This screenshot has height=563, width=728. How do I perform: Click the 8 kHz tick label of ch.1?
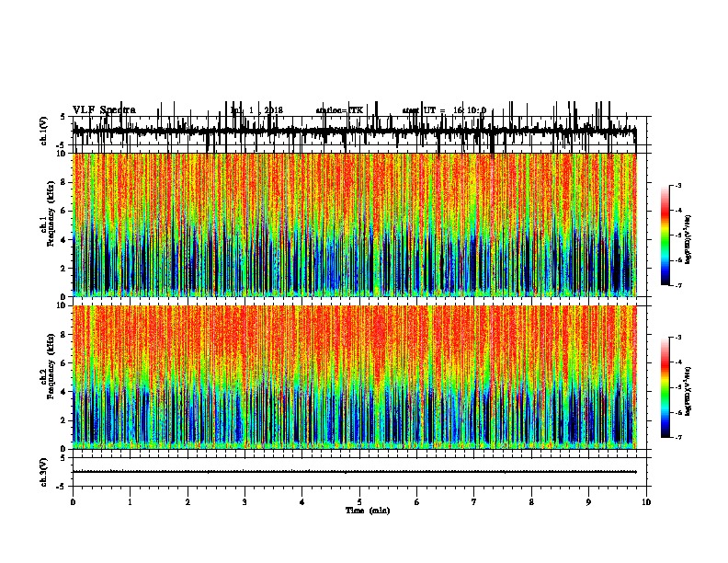(x=64, y=182)
